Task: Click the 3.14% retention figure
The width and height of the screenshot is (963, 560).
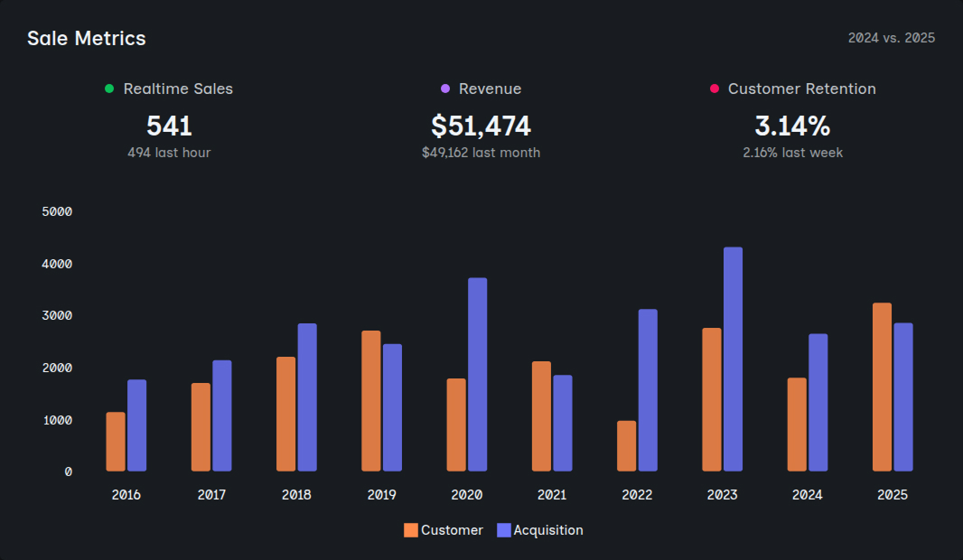Action: 792,126
